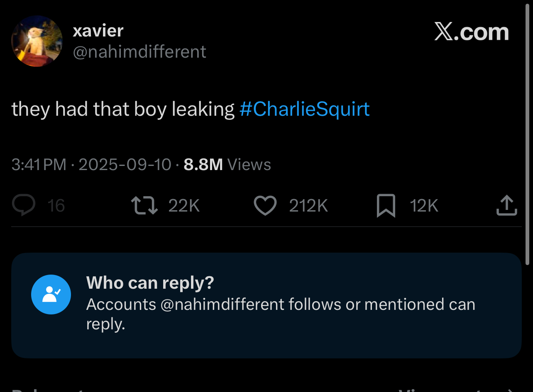
Task: Click the @nahimdifferent handle under the name xavier
Action: (139, 52)
